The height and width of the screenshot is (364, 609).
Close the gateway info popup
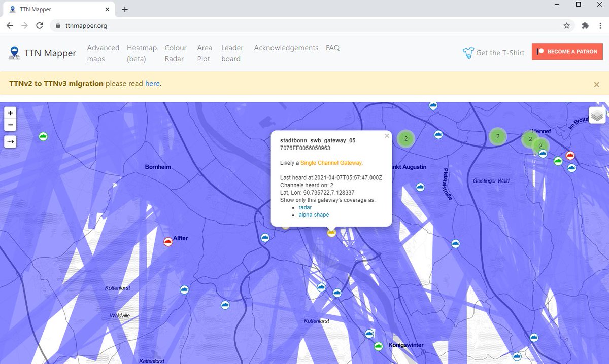tap(387, 136)
